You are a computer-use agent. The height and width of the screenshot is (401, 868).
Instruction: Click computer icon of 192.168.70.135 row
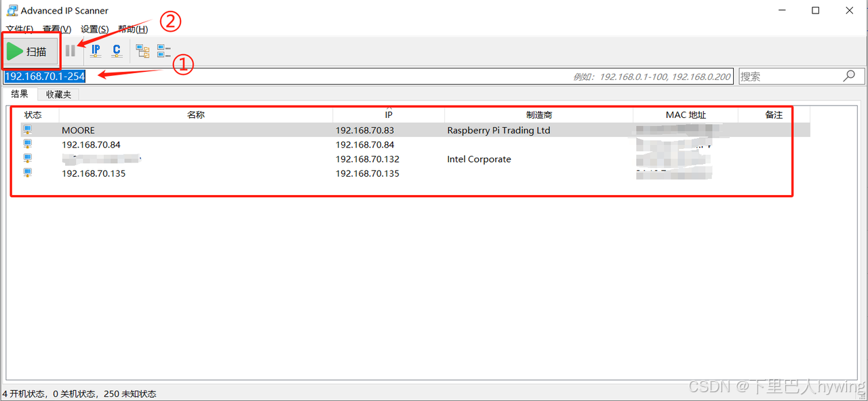click(28, 173)
